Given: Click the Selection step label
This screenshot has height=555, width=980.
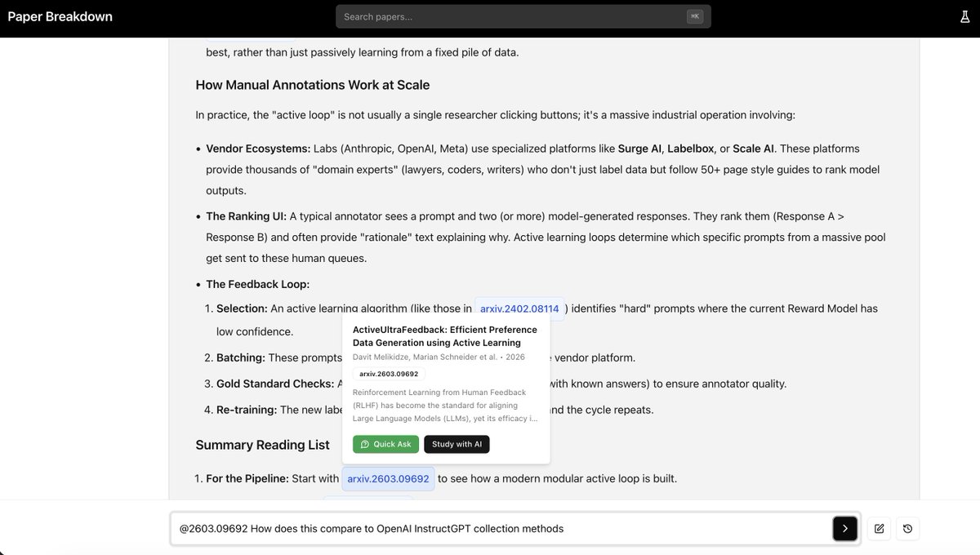Looking at the screenshot, I should 242,309.
